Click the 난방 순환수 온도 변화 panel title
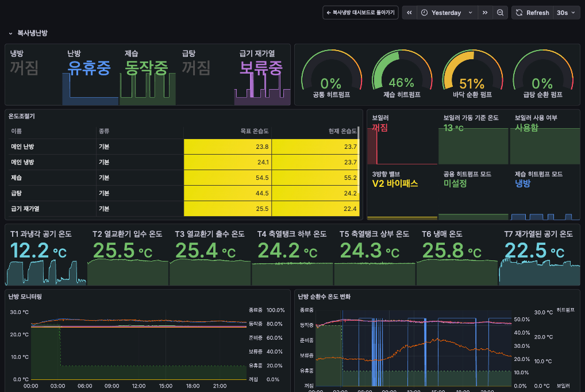585x392 pixels. click(324, 297)
